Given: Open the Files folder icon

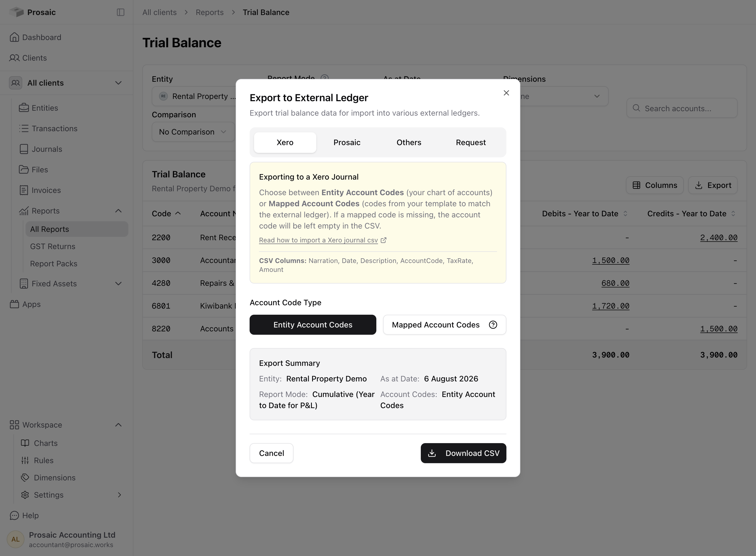Looking at the screenshot, I should tap(24, 170).
